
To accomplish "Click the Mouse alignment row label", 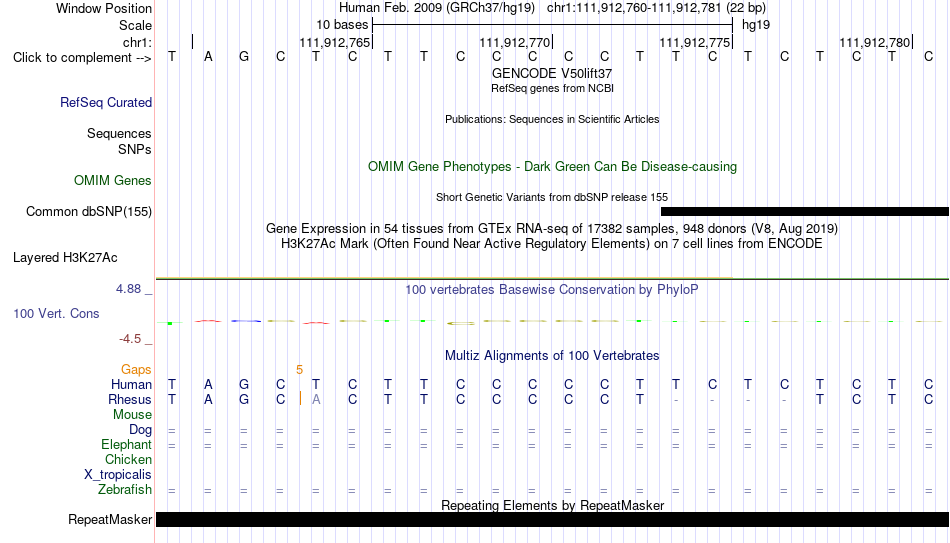I will pyautogui.click(x=132, y=415).
